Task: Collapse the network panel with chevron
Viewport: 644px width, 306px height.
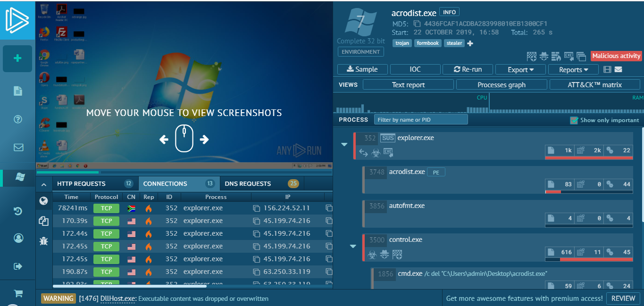Action: 43,184
